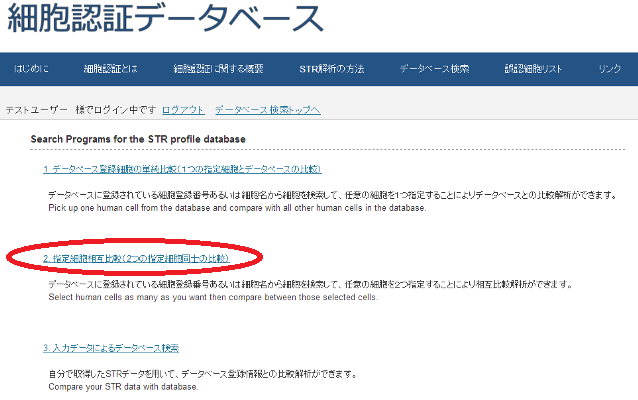638x400 pixels.
Task: Go to the 細胞認証とは page
Action: (x=111, y=69)
